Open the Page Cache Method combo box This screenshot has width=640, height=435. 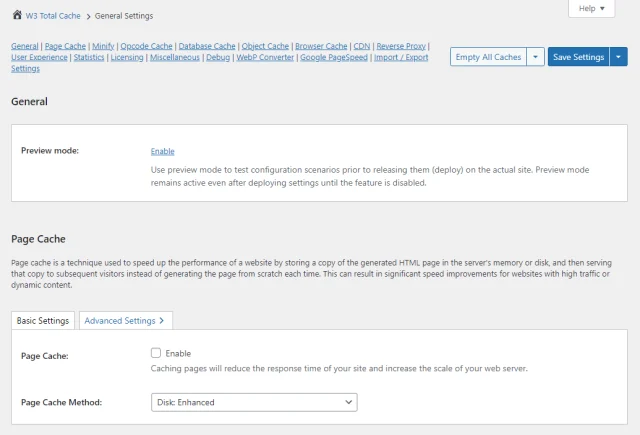tap(253, 402)
